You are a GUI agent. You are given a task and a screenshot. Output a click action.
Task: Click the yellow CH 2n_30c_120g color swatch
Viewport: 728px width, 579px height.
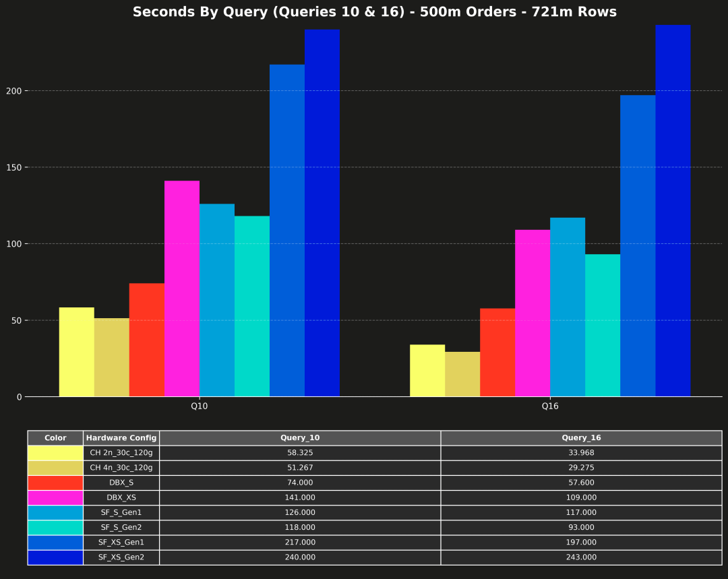(x=55, y=453)
